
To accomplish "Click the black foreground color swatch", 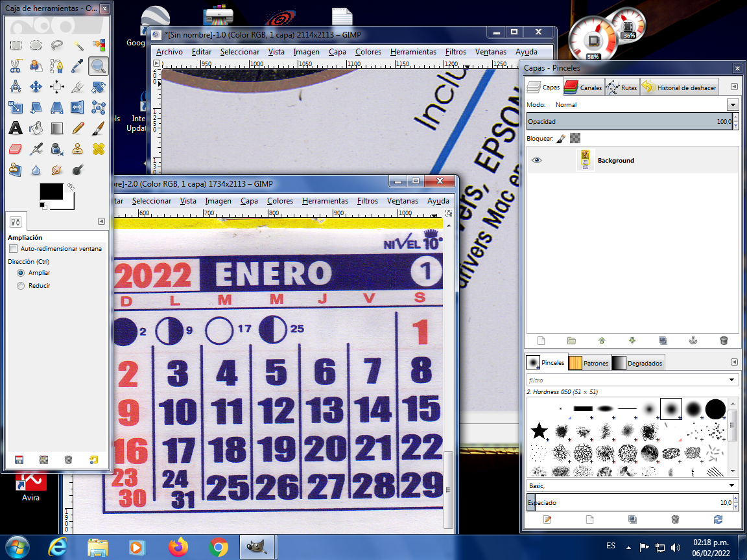I will point(51,191).
